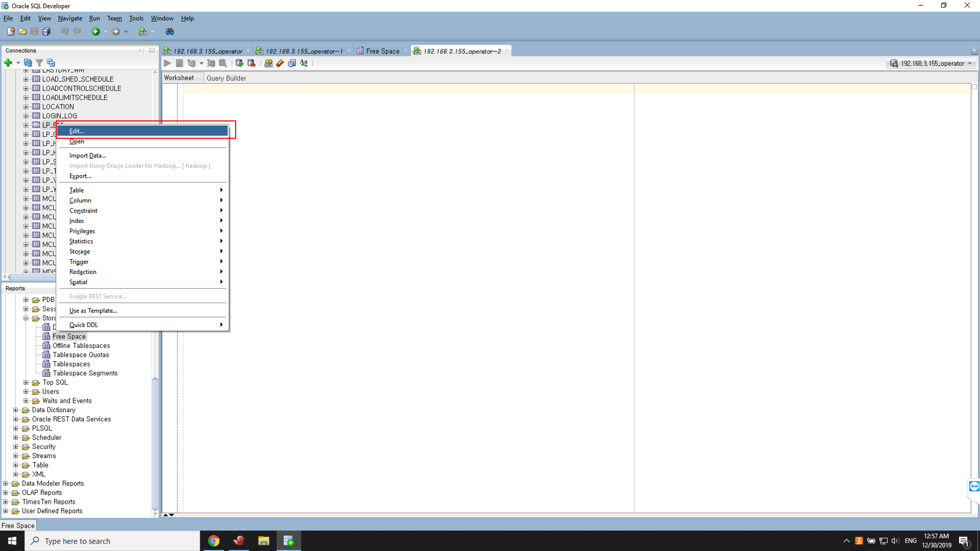Click the Windows Start button
This screenshot has width=980, height=551.
pyautogui.click(x=12, y=540)
